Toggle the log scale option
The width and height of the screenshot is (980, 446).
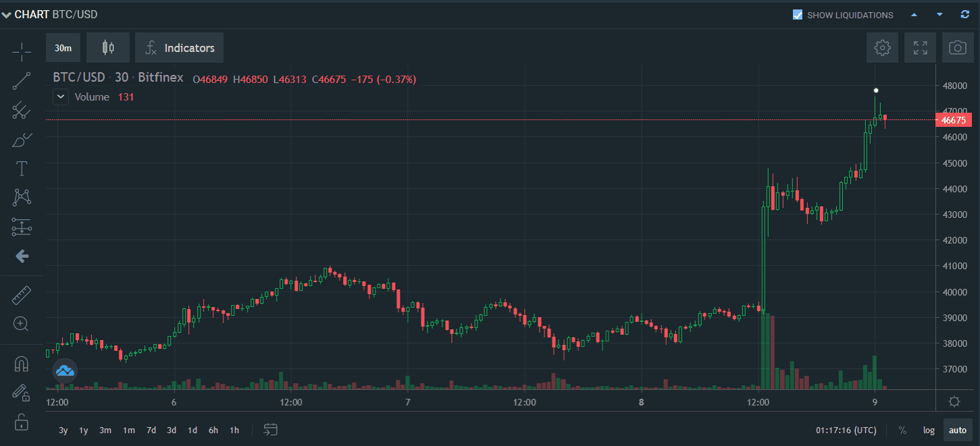coord(929,430)
